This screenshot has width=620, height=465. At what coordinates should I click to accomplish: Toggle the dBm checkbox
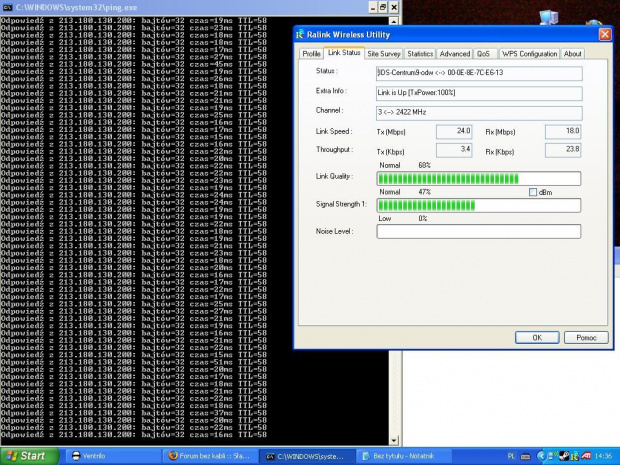tap(533, 192)
